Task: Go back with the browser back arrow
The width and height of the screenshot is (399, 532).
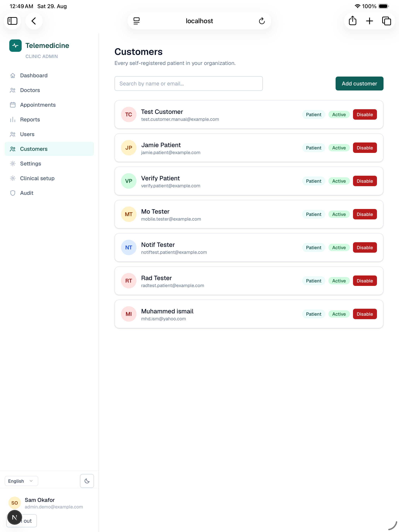Action: [34, 21]
